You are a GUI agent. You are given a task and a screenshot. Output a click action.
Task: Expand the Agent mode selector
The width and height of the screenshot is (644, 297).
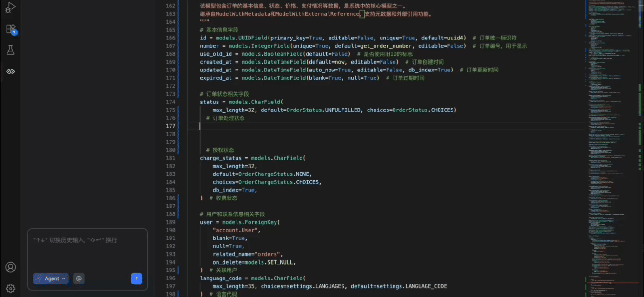(x=51, y=278)
